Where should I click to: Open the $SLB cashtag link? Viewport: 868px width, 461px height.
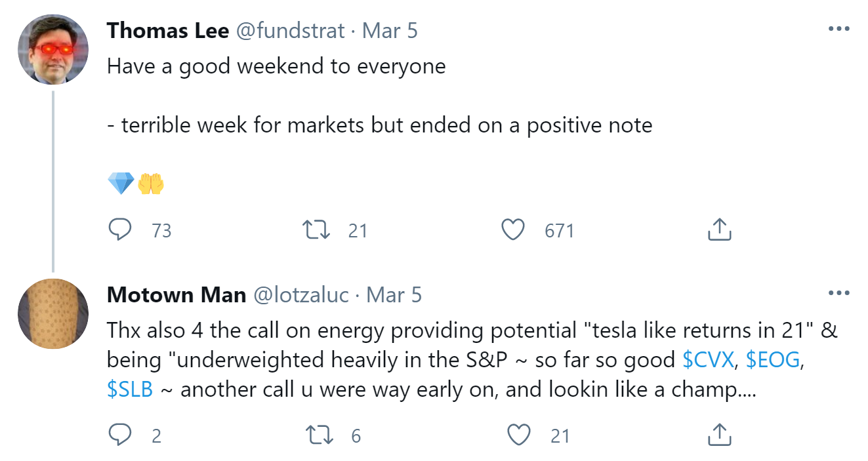(x=130, y=389)
